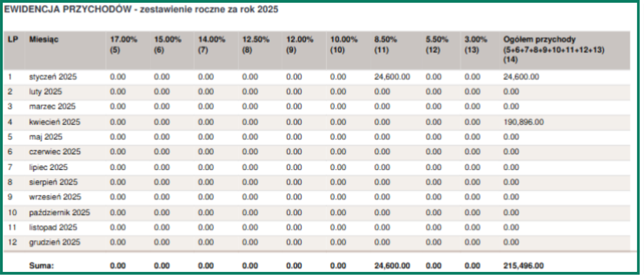This screenshot has height=275, width=644.
Task: Click 0.00 in grudzień row Ogółem column
Action: pyautogui.click(x=511, y=242)
